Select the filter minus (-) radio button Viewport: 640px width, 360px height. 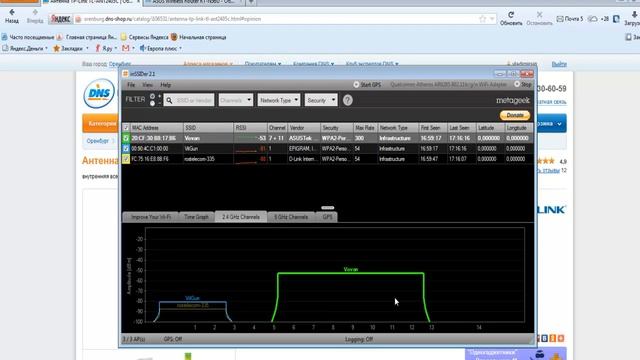[153, 104]
